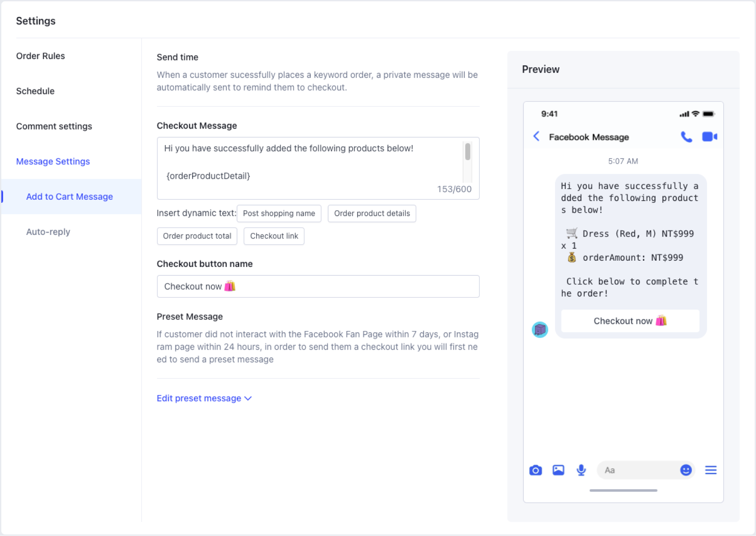This screenshot has height=536, width=756.
Task: Open Comment settings
Action: point(54,126)
